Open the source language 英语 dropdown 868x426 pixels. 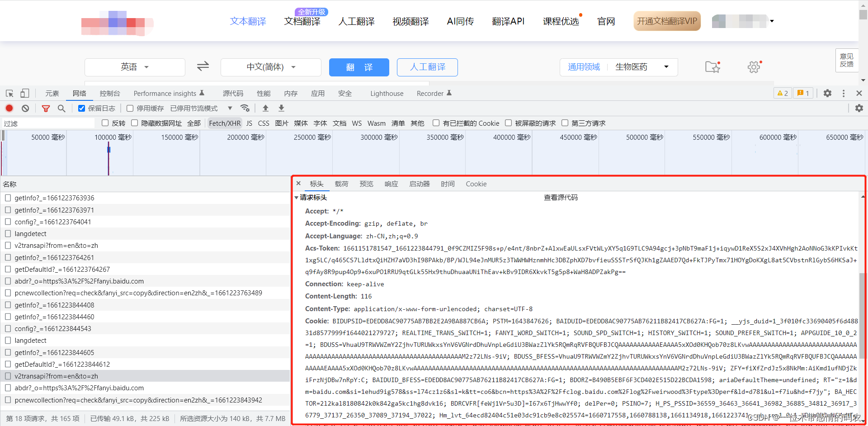(x=135, y=67)
